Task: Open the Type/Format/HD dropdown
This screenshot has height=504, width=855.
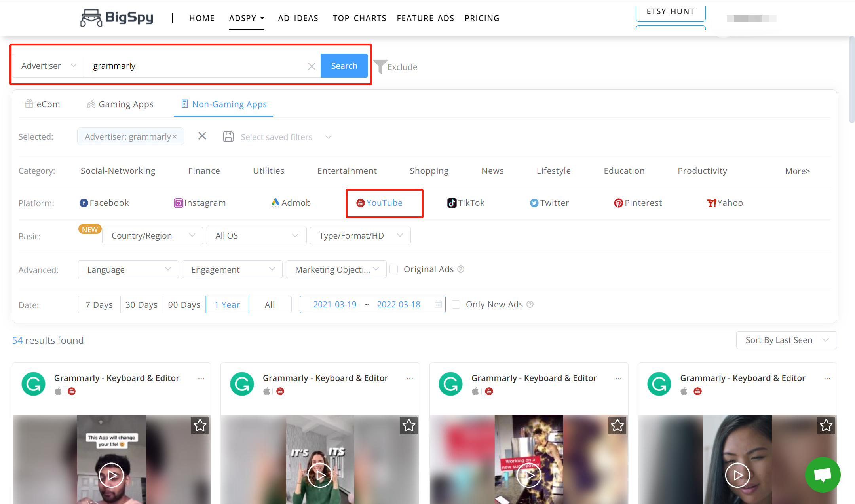Action: click(x=360, y=235)
